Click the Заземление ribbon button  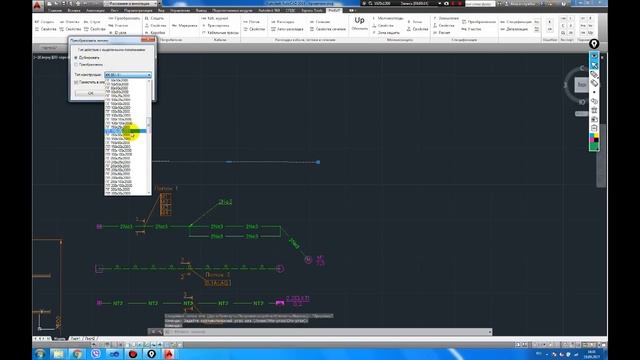coord(446,18)
